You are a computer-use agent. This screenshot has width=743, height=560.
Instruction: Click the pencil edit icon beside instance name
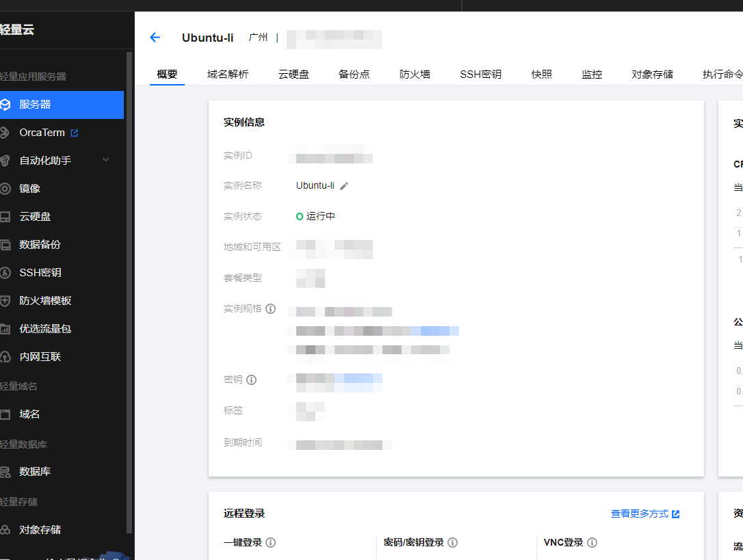click(344, 186)
